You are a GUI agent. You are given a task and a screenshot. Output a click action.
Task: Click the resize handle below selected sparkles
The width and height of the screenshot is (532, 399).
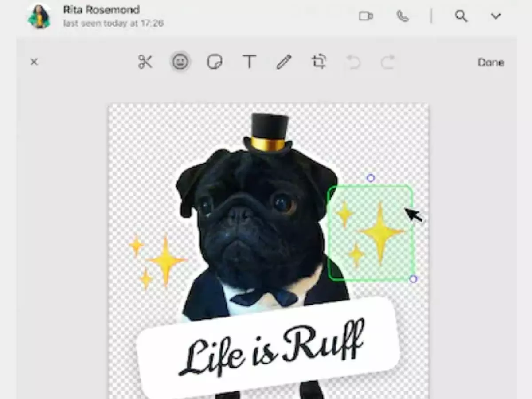point(413,279)
